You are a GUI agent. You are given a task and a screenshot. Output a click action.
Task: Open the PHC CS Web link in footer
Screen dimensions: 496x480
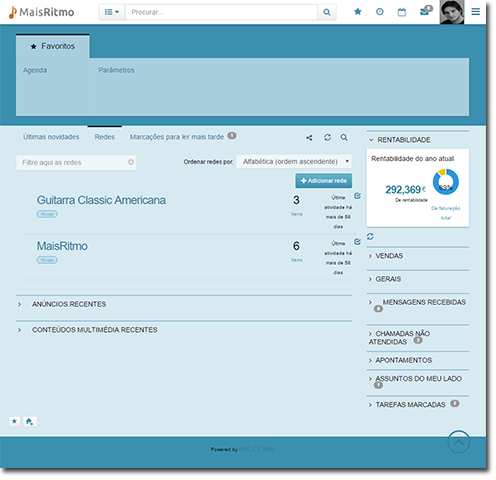click(x=256, y=449)
